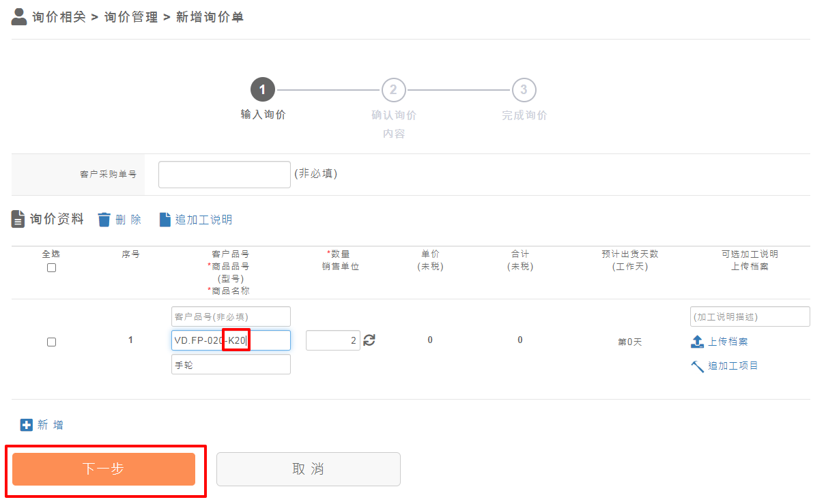Click the 询价资料 section document icon
The width and height of the screenshot is (826, 504).
tap(18, 220)
